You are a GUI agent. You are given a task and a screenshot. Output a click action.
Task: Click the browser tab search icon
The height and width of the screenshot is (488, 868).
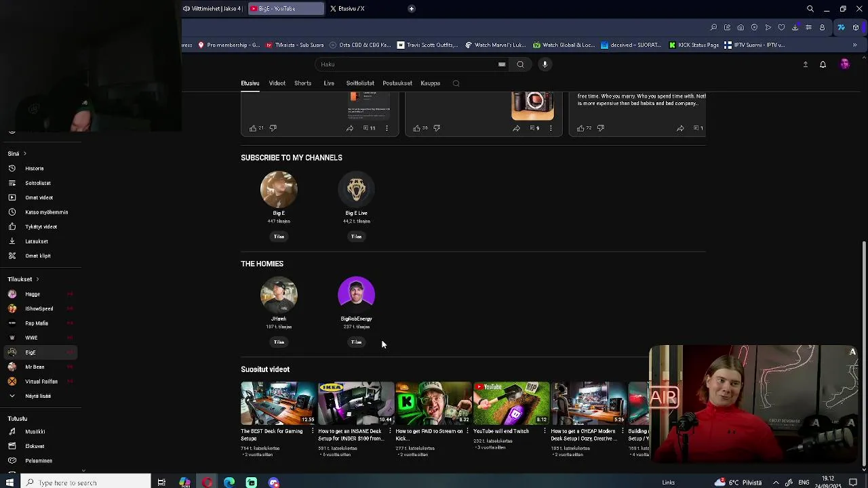coord(810,9)
